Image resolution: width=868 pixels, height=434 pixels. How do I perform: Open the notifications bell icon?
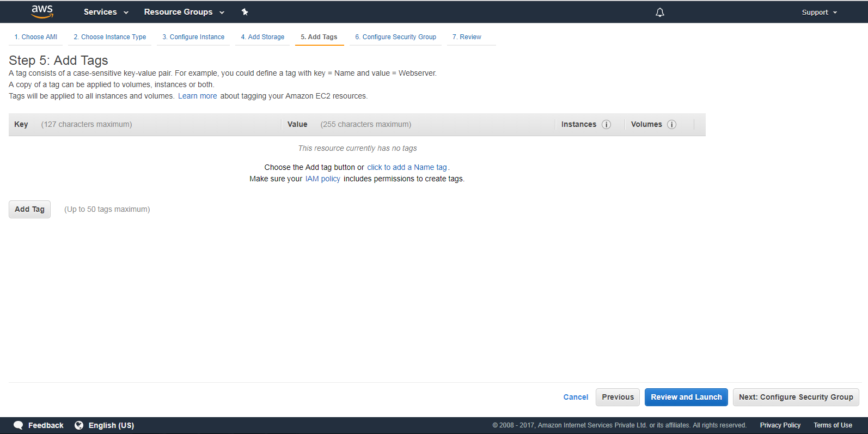[659, 12]
